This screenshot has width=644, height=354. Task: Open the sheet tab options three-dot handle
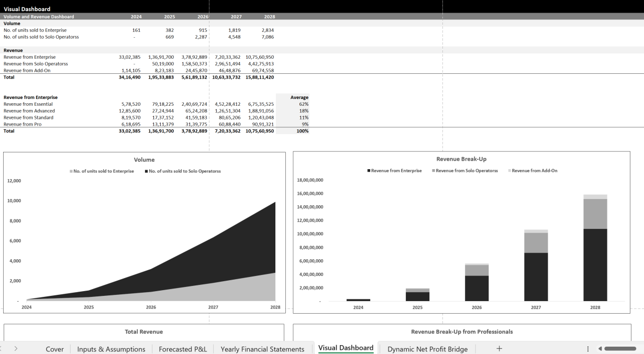[x=587, y=349]
